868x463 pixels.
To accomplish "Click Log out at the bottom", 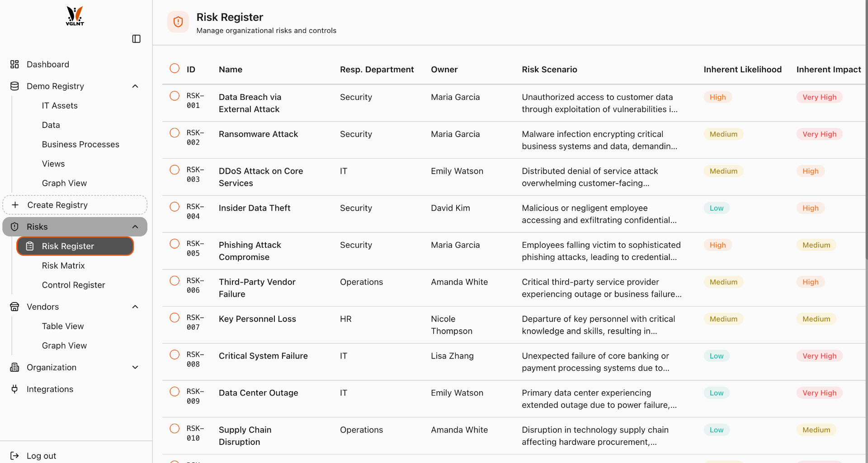I will click(x=41, y=455).
